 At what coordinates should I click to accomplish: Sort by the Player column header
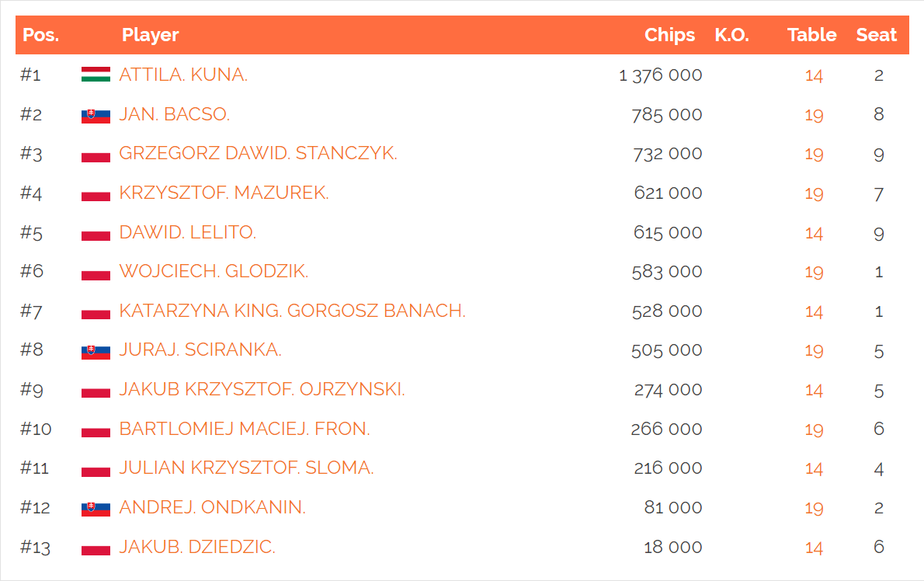151,35
